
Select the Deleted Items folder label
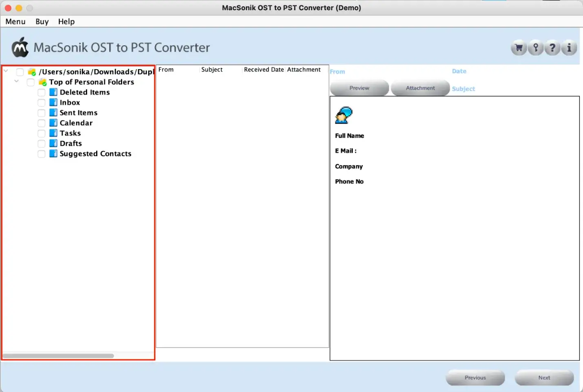(85, 92)
